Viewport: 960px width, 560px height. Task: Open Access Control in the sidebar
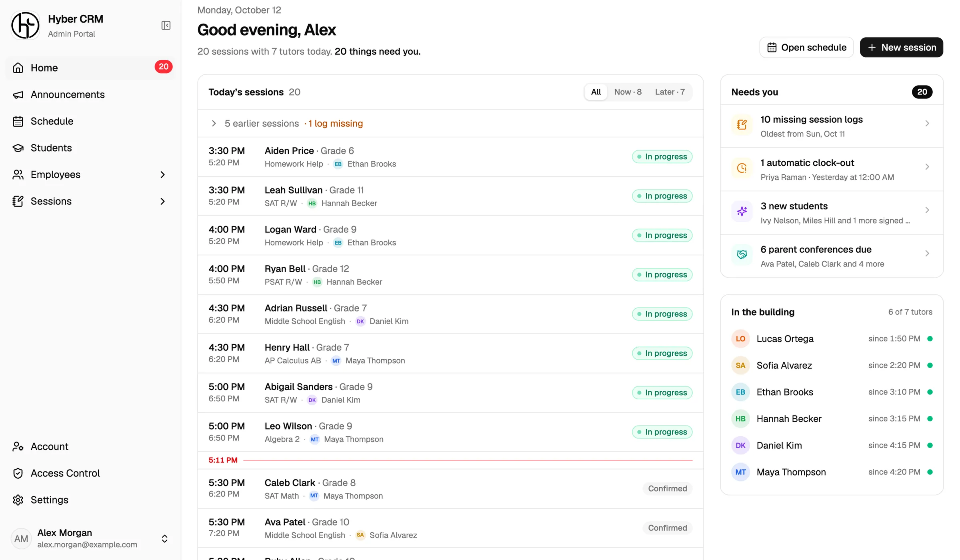pyautogui.click(x=90, y=473)
